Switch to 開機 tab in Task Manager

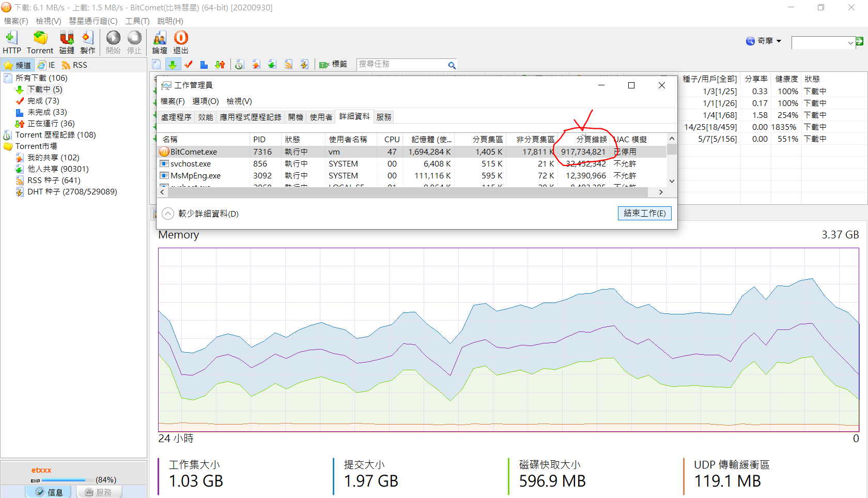[x=296, y=117]
